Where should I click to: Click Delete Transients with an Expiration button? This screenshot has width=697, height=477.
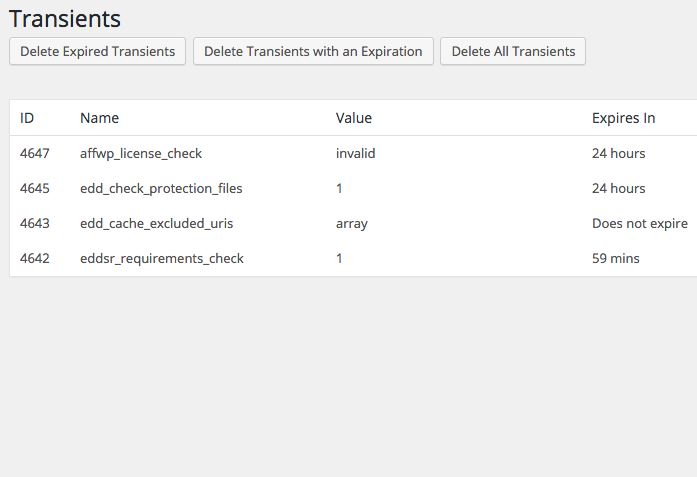(313, 51)
